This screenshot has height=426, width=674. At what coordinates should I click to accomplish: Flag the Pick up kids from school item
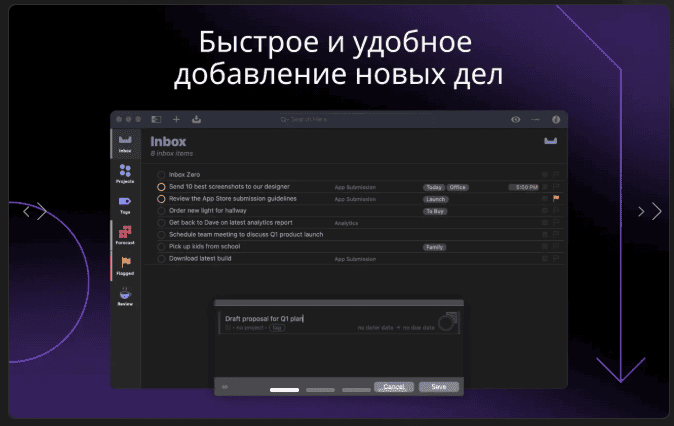tap(556, 246)
